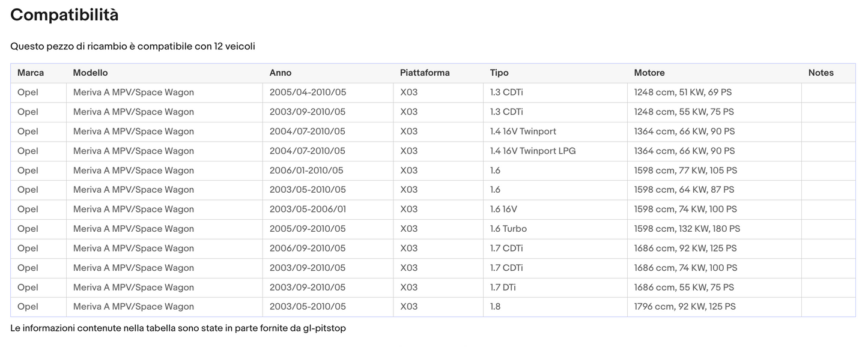The image size is (868, 347).
Task: Click the Anno column header
Action: [x=281, y=73]
